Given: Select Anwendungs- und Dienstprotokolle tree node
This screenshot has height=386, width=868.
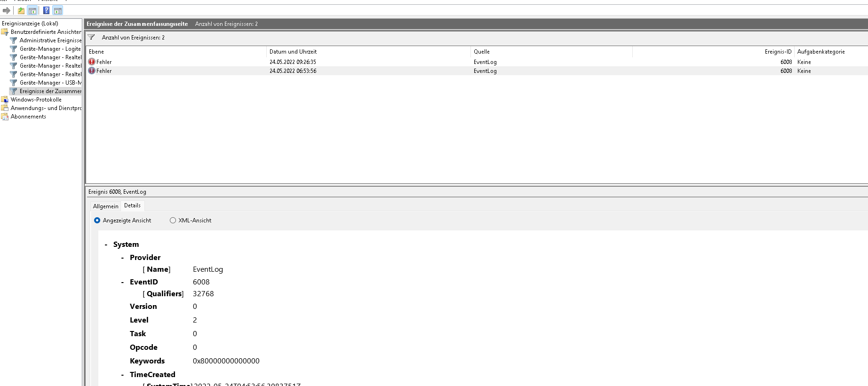Looking at the screenshot, I should click(46, 108).
